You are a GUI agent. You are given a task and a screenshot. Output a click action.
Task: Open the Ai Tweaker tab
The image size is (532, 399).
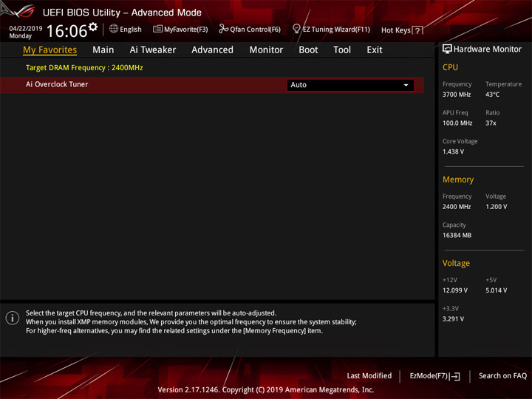pos(153,50)
